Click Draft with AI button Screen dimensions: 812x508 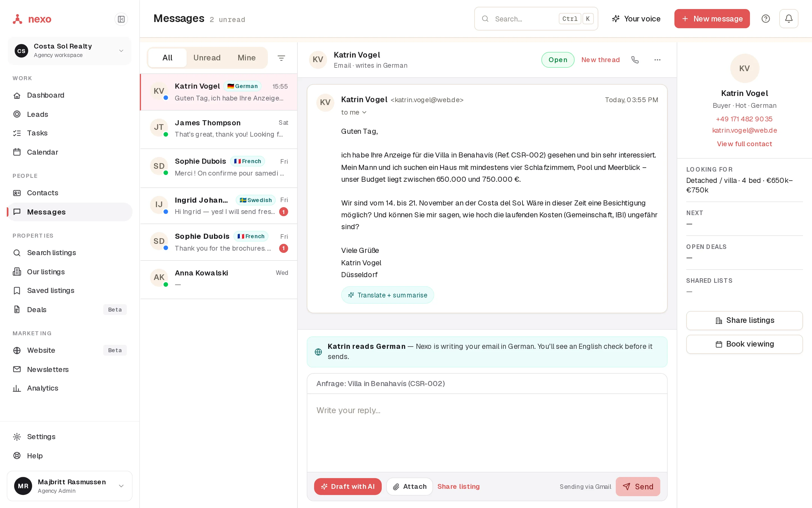(348, 487)
